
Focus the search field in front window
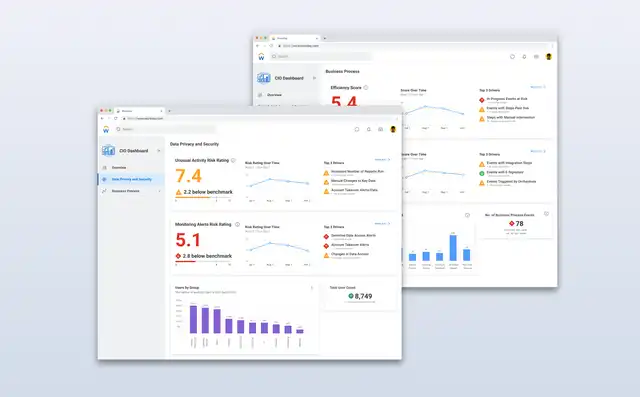[165, 129]
